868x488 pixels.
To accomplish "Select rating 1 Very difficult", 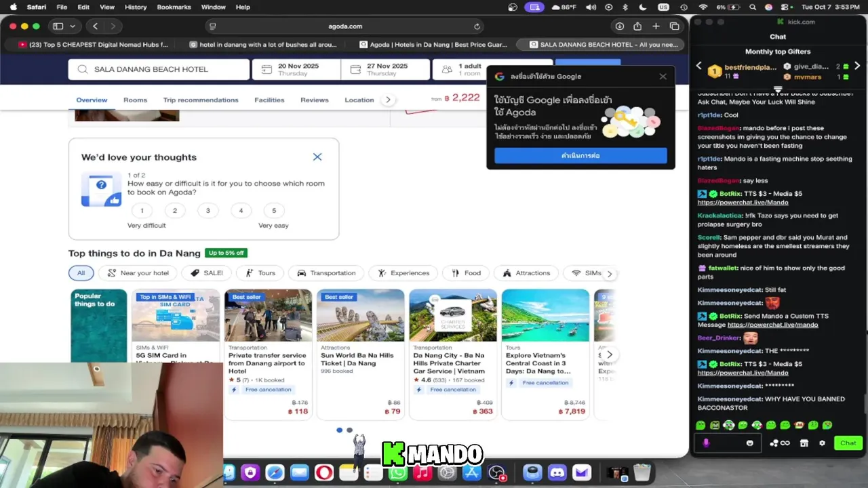I will coord(142,210).
